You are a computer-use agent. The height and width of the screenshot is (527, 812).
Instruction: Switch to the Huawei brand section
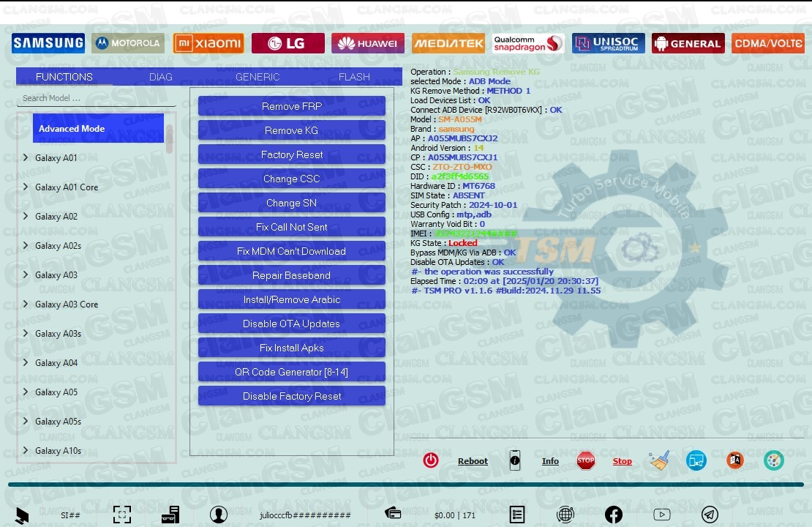pyautogui.click(x=368, y=43)
